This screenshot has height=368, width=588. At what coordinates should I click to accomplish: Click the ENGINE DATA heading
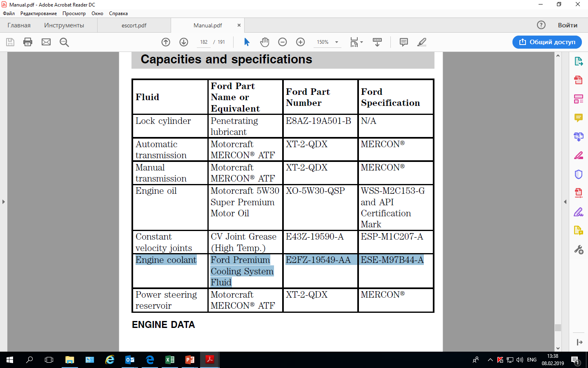[x=163, y=325]
